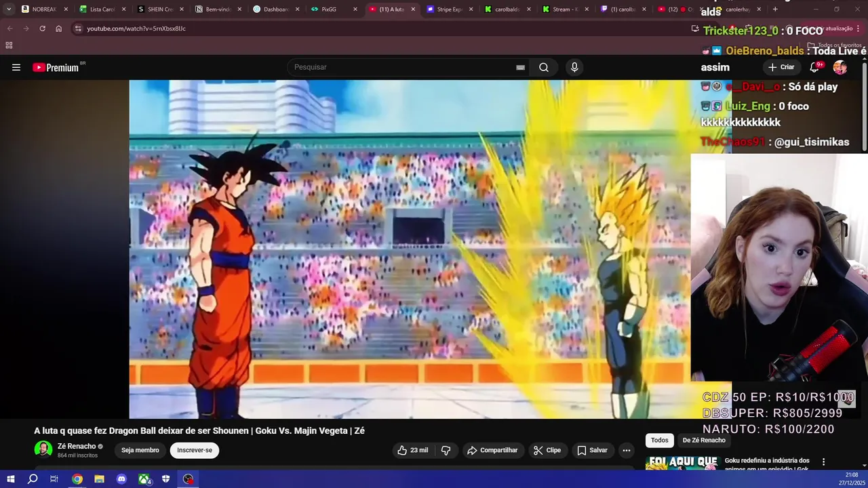The height and width of the screenshot is (488, 868).
Task: Switch to the Stream Kick tab
Action: [566, 9]
